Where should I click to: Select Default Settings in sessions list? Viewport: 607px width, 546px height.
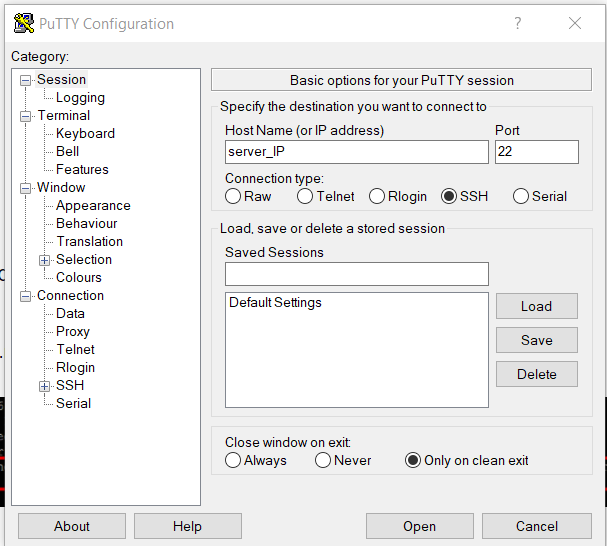pyautogui.click(x=276, y=303)
